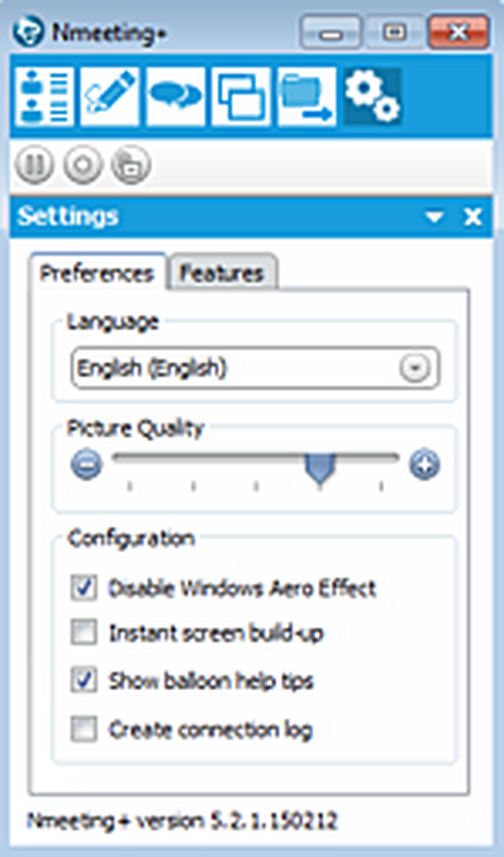The width and height of the screenshot is (504, 857).
Task: Open the participants list icon
Action: (x=44, y=97)
